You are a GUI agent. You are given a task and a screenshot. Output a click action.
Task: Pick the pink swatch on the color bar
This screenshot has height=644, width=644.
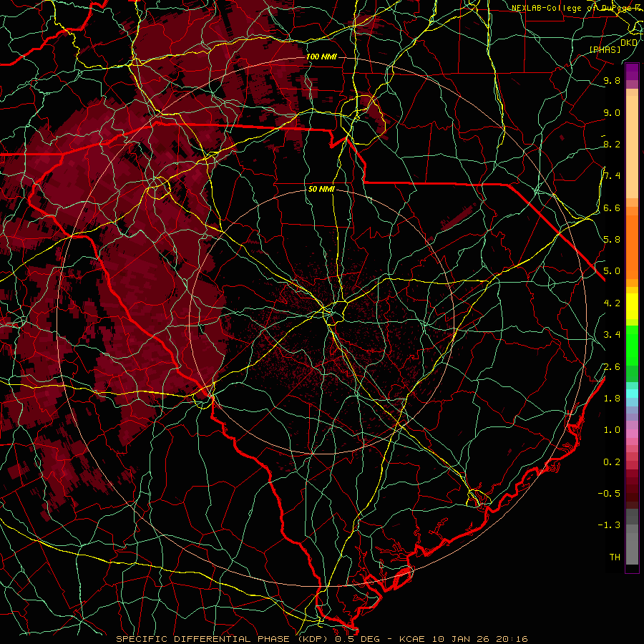coord(632,434)
